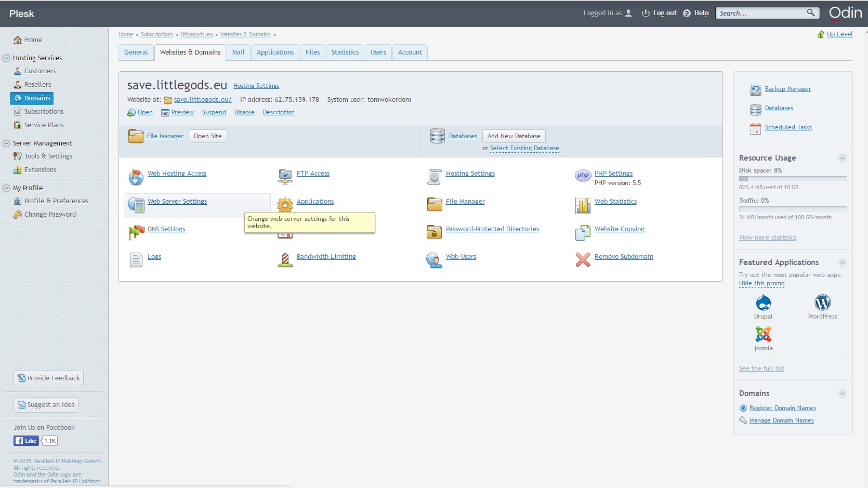Open the WordPress featured application icon

(x=822, y=302)
